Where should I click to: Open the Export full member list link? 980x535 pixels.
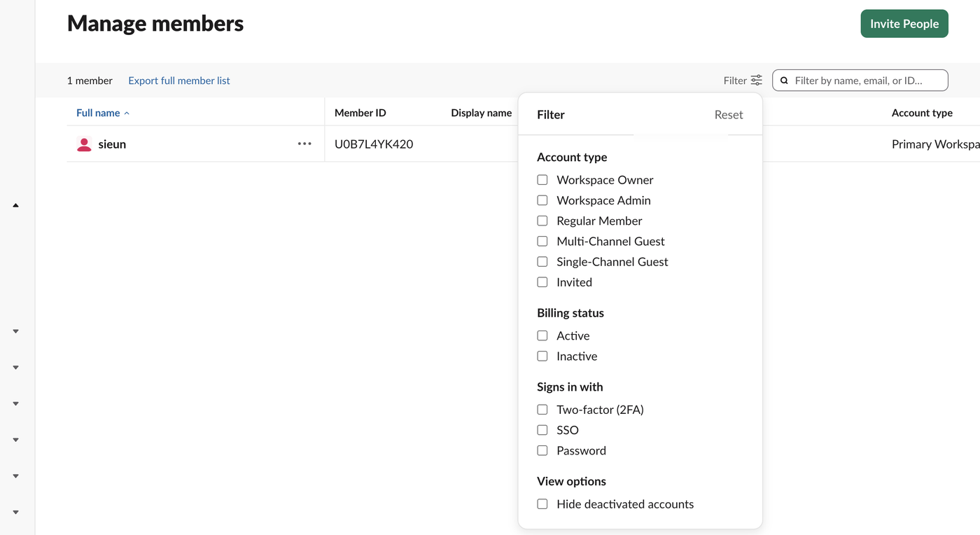[x=179, y=81]
